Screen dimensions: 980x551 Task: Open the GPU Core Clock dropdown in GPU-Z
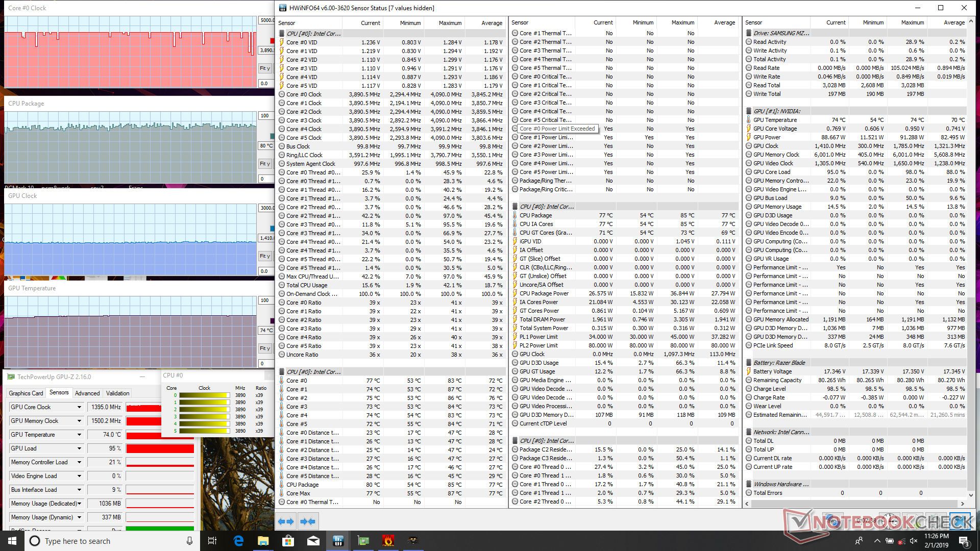[79, 407]
